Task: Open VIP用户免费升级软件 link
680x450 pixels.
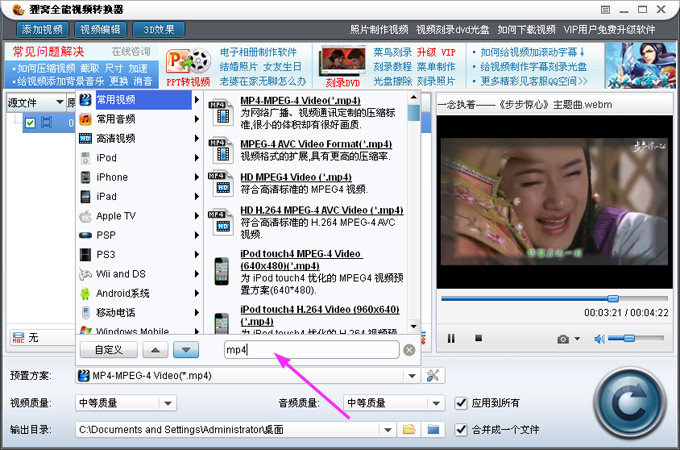Action: 609,29
